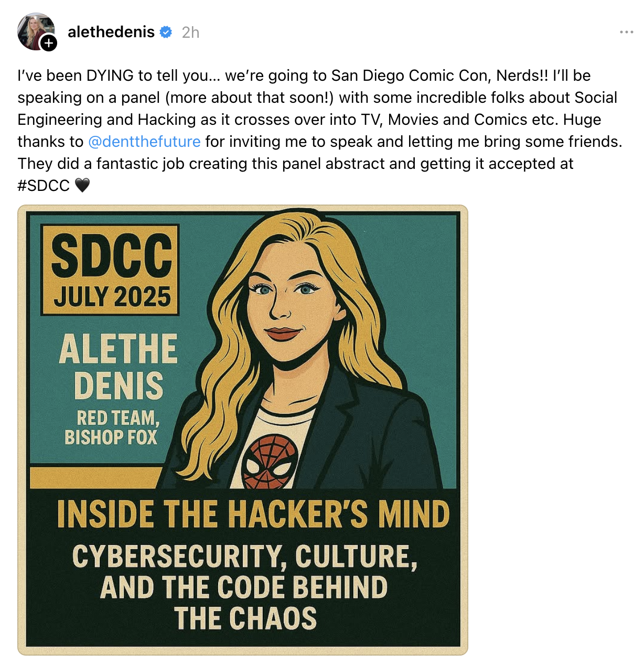This screenshot has height=664, width=644.
Task: Tap the follow plus icon on avatar
Action: coord(48,43)
